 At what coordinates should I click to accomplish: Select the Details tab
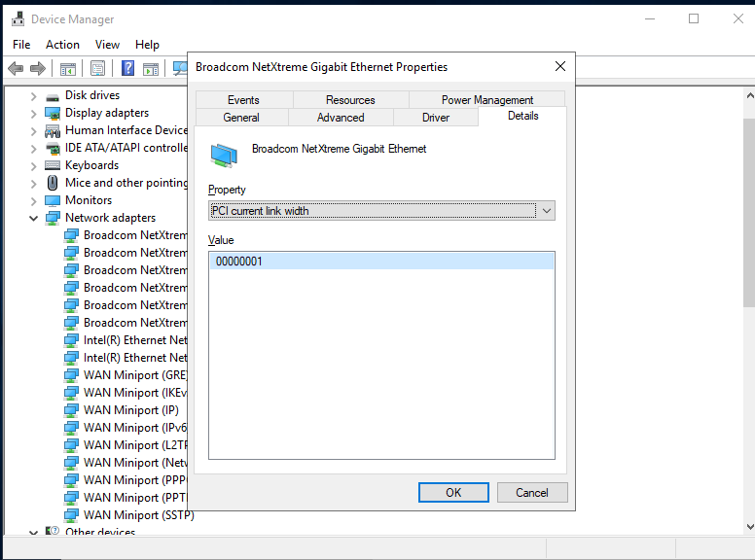pos(522,116)
